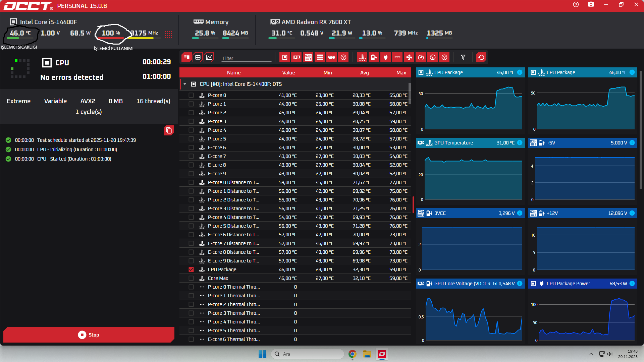Click the reset min/max statistics icon

pos(481,57)
